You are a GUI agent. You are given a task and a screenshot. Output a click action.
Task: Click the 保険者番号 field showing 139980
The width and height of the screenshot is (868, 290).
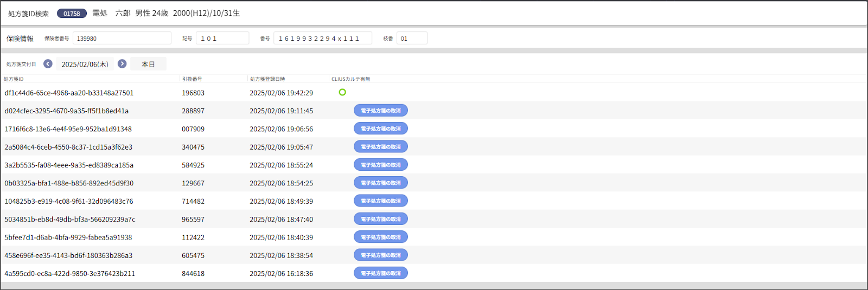[122, 38]
